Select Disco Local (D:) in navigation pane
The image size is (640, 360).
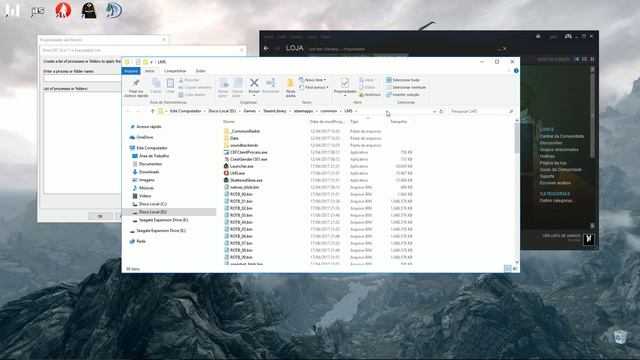152,212
